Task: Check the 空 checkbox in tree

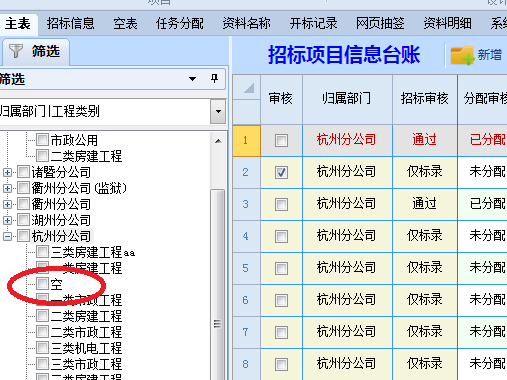Action: tap(42, 284)
